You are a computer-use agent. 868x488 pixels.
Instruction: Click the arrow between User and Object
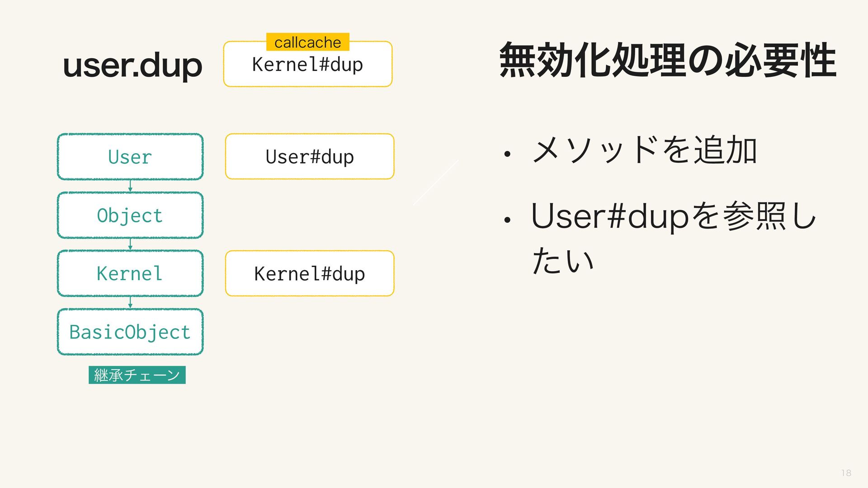130,186
